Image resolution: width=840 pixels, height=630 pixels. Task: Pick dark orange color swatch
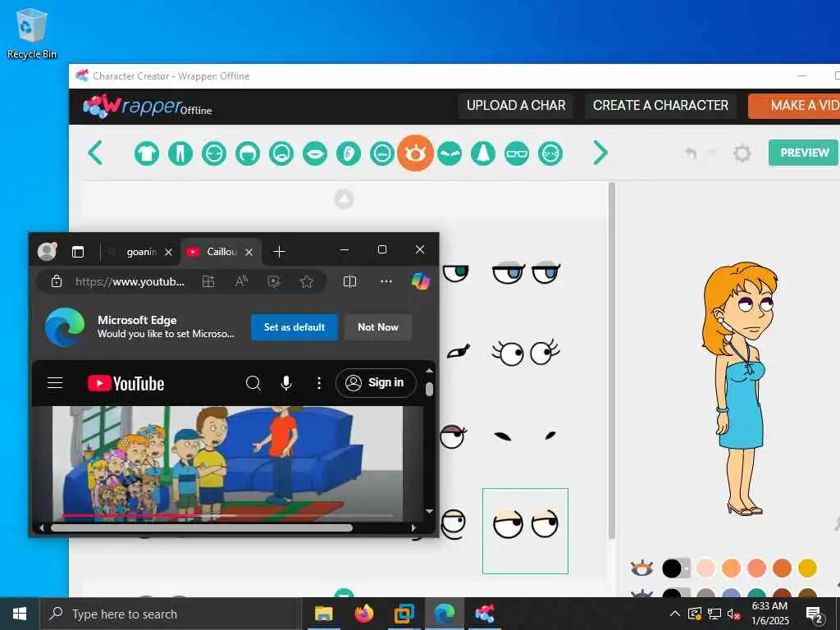pos(782,568)
